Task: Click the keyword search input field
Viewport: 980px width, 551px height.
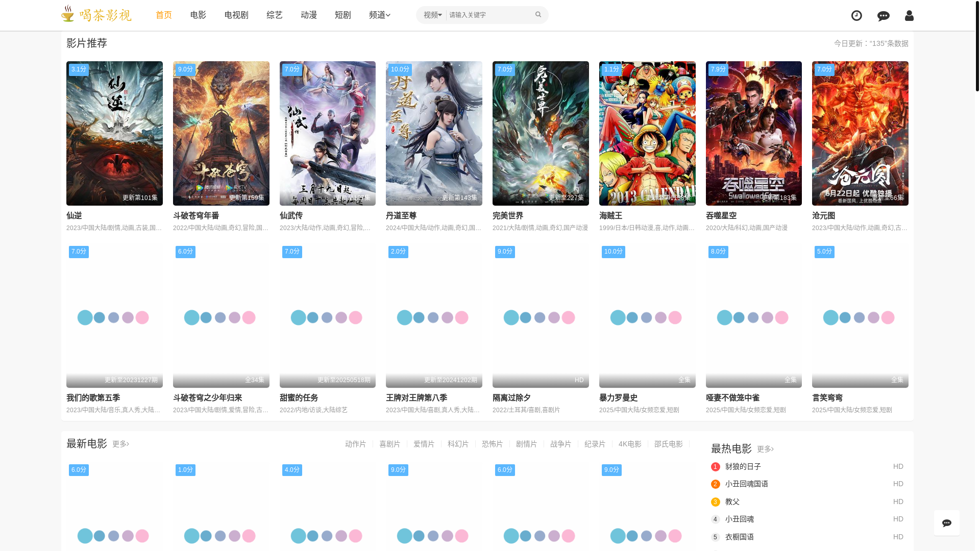Action: [489, 15]
